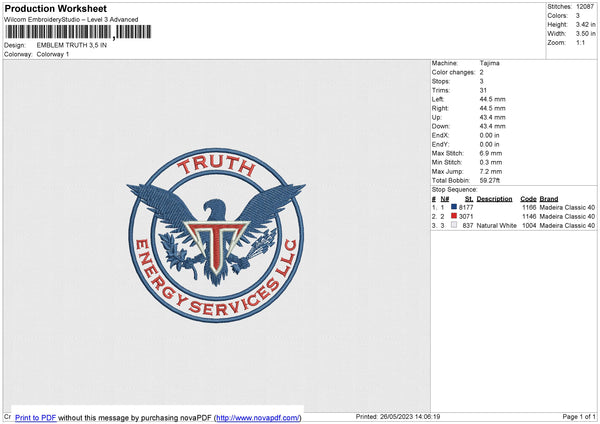600x424 pixels.
Task: Click the Left value 44.5 mm
Action: click(x=492, y=99)
